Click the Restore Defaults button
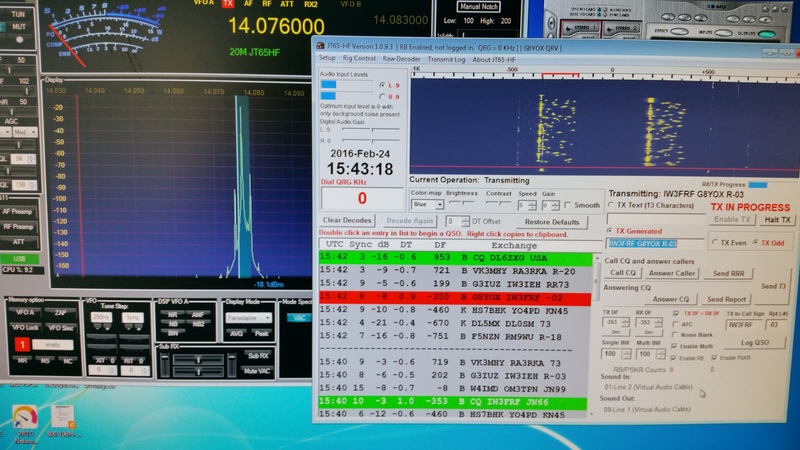The height and width of the screenshot is (450, 800). [x=552, y=222]
